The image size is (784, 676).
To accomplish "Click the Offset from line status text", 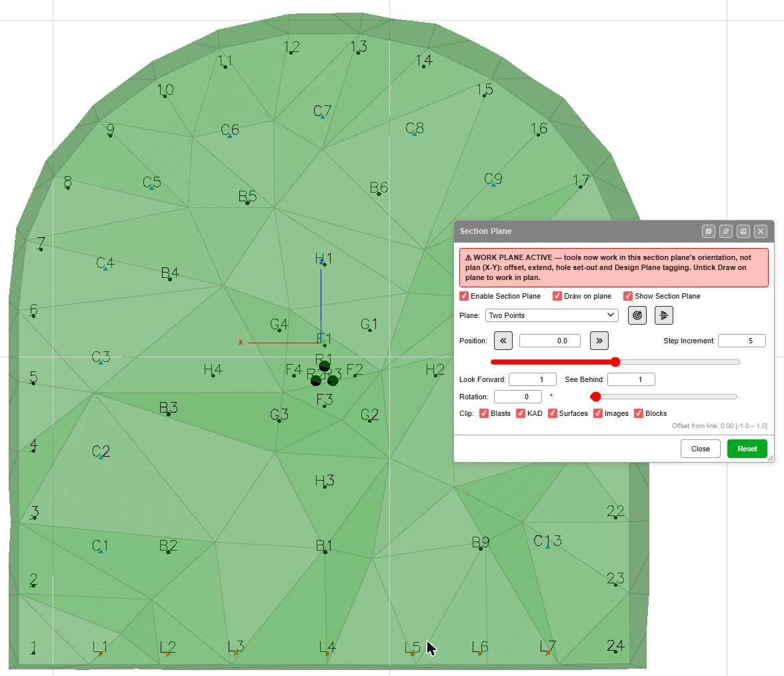I will (x=719, y=426).
